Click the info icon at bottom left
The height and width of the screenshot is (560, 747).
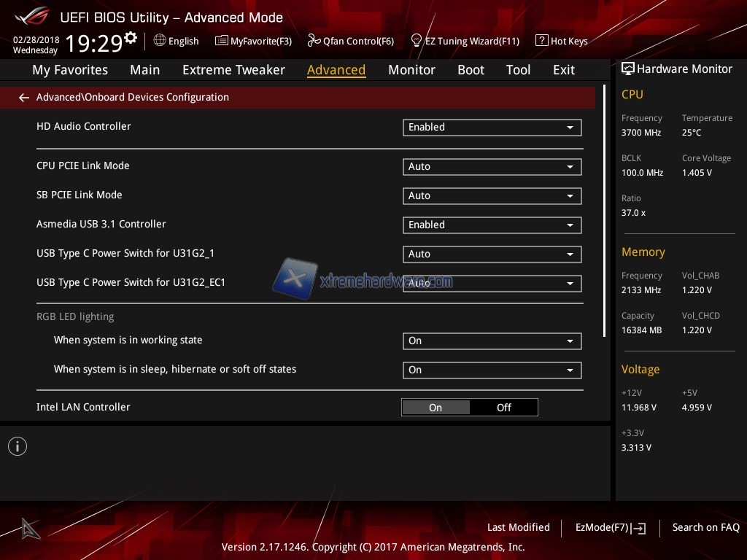(18, 446)
